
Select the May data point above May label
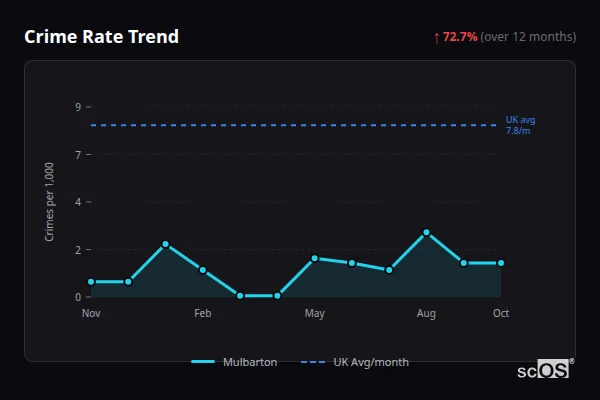pyautogui.click(x=315, y=258)
